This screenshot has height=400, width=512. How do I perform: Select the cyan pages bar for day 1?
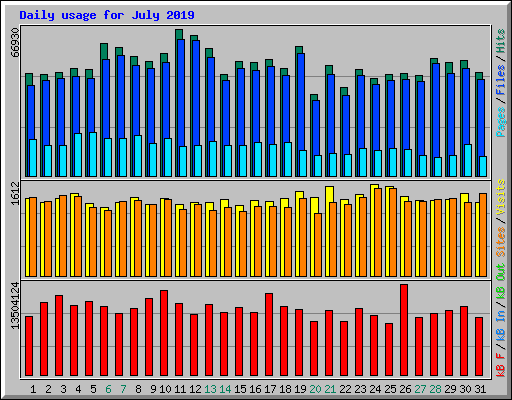[33, 158]
